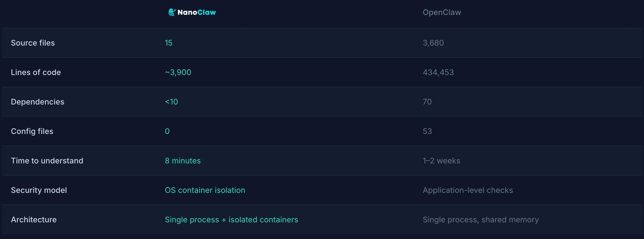Click OpenClaw's 53 config files value
The width and height of the screenshot is (644, 239).
[x=427, y=131]
